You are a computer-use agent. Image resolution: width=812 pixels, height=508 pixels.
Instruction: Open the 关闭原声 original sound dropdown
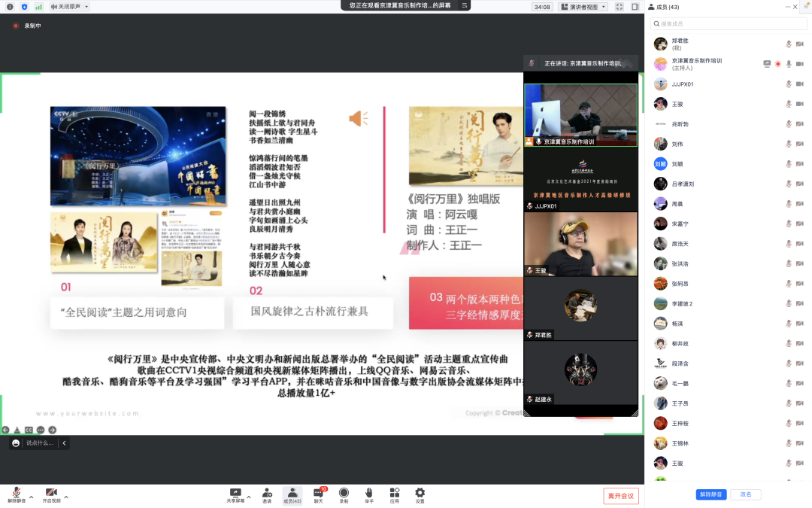click(69, 7)
